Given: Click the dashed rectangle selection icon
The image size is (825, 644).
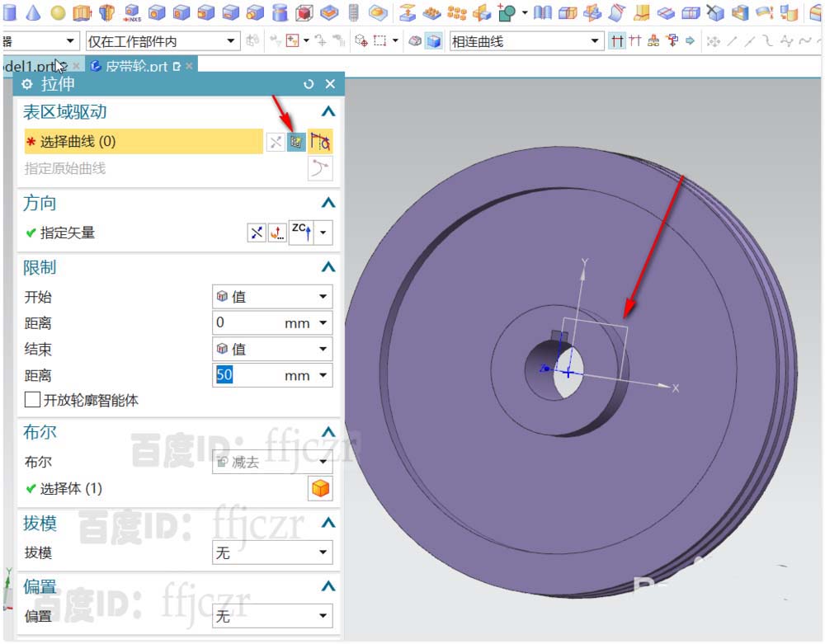Looking at the screenshot, I should coord(379,40).
